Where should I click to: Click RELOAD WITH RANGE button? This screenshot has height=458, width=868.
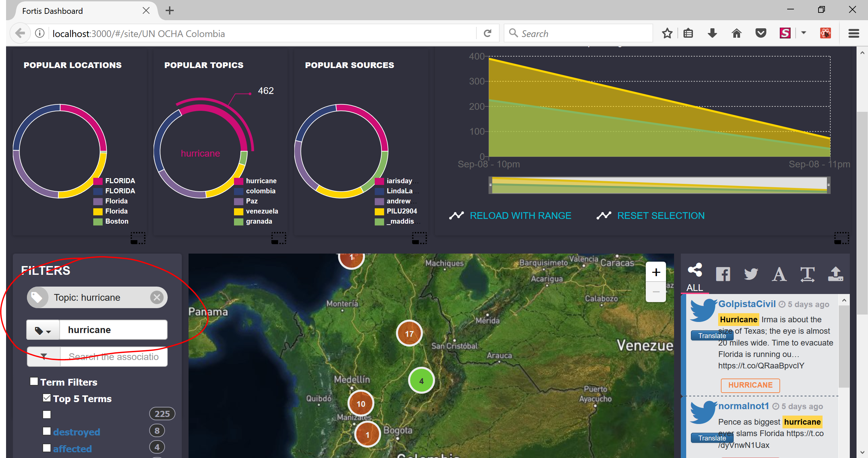click(520, 216)
